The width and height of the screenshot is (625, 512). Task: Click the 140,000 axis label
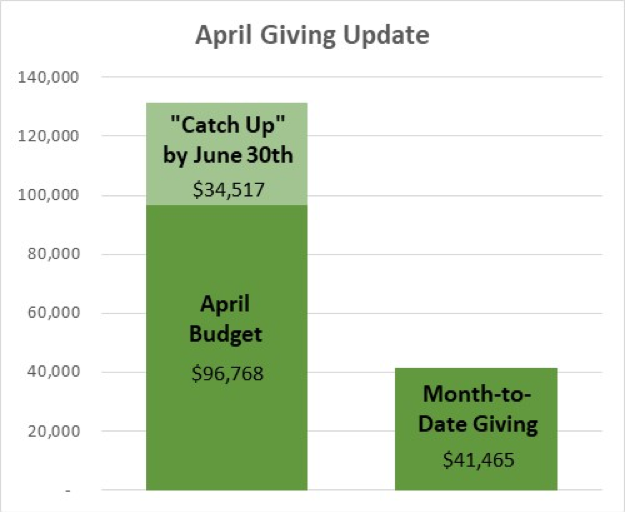(50, 77)
